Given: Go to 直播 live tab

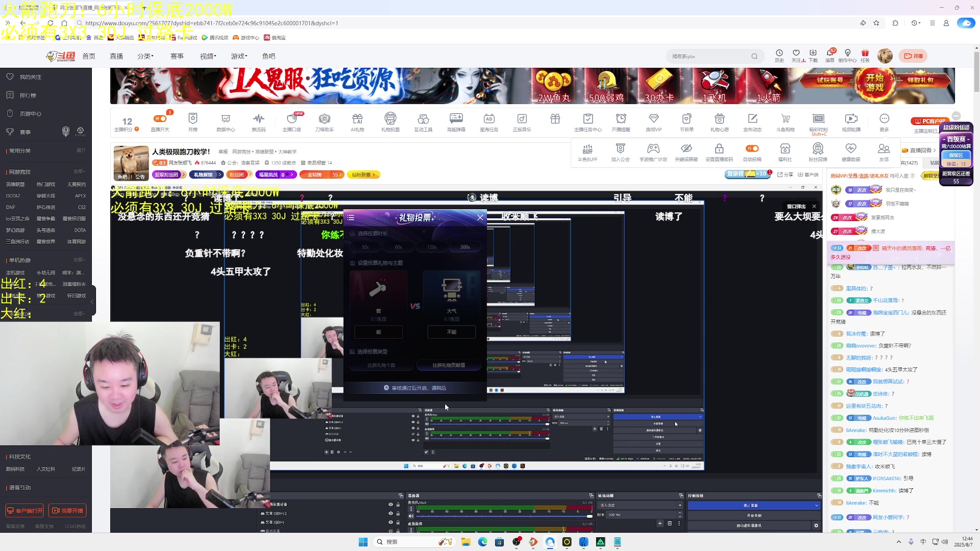Looking at the screenshot, I should (x=116, y=56).
